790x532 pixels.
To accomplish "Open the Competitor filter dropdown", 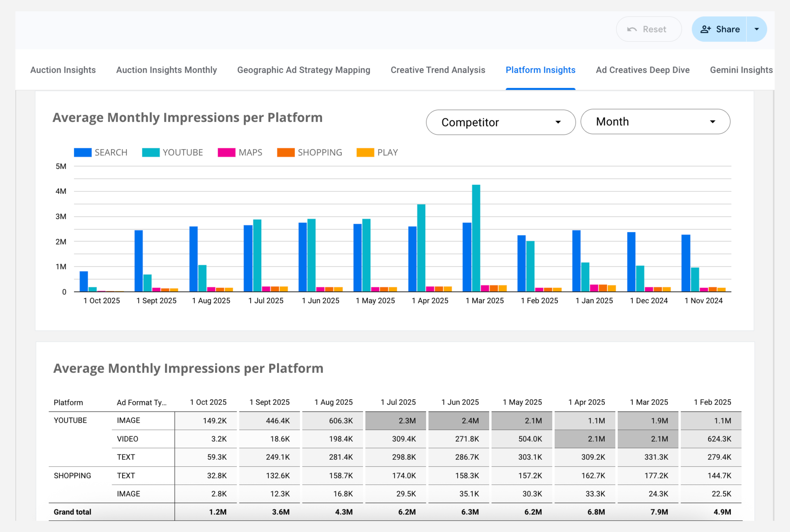I will (x=500, y=122).
